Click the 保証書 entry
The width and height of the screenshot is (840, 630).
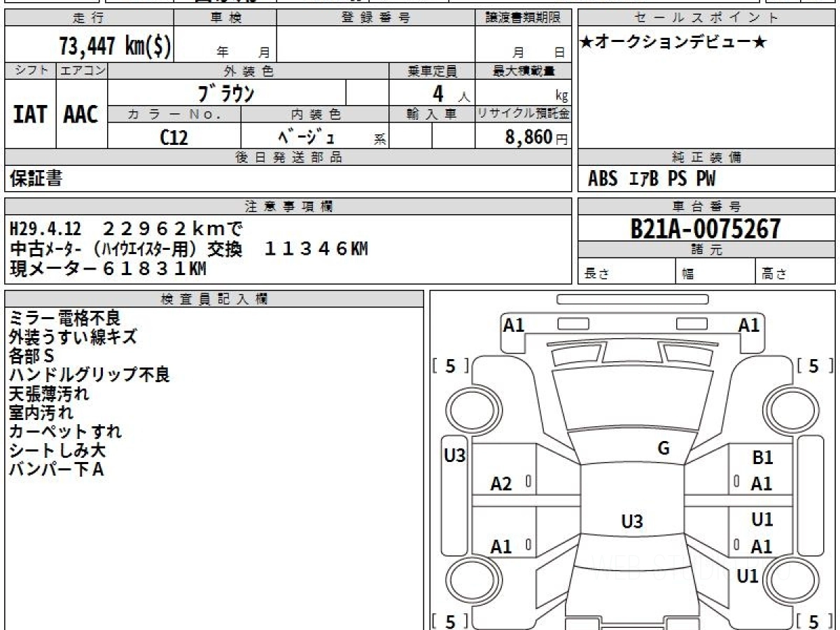pos(36,179)
